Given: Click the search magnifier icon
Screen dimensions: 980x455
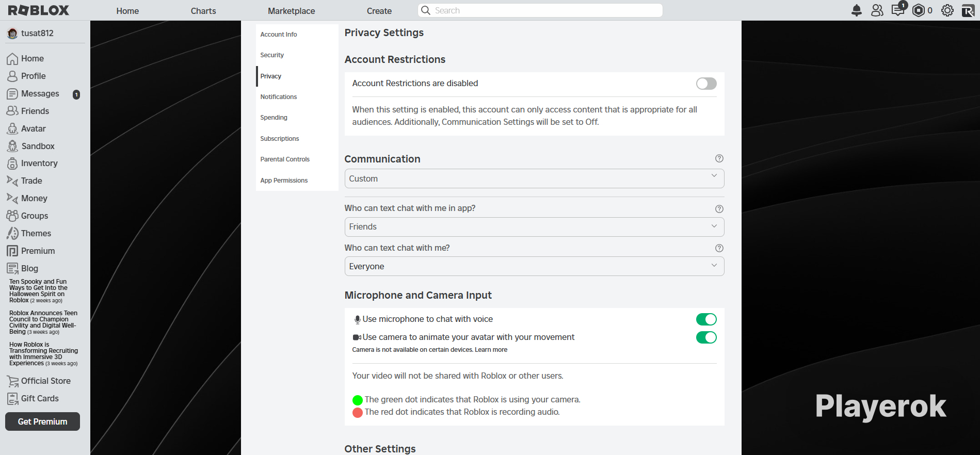Looking at the screenshot, I should [x=426, y=10].
